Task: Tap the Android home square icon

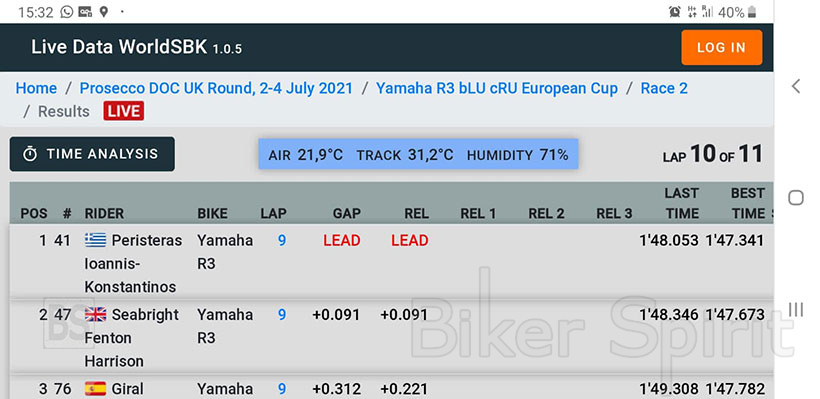Action: click(x=795, y=198)
